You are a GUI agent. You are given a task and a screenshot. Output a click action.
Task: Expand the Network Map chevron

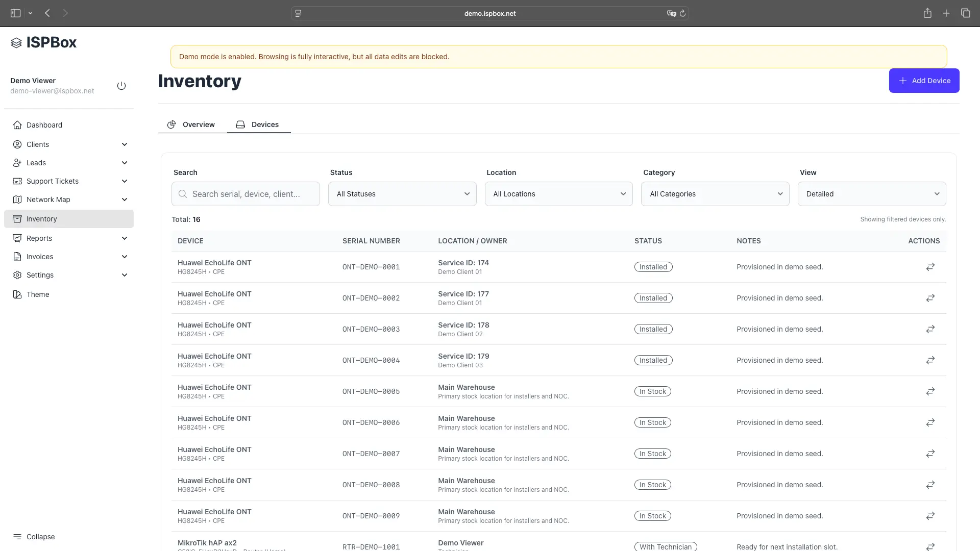[x=125, y=199]
